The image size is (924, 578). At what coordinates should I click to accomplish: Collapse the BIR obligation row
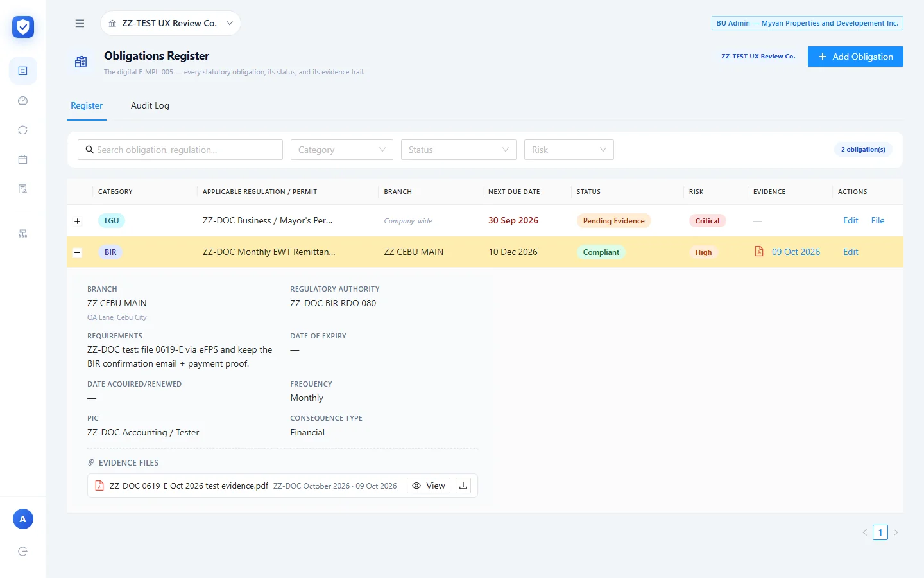coord(78,252)
